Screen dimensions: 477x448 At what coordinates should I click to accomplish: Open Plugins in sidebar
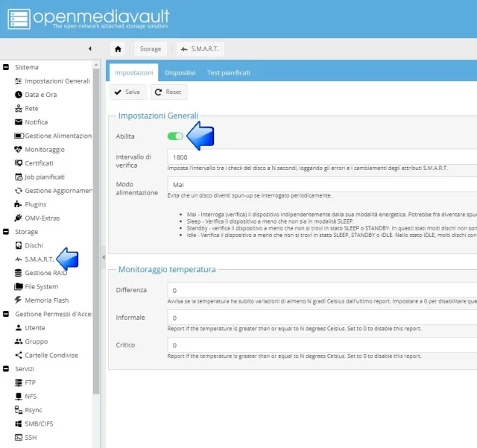35,204
